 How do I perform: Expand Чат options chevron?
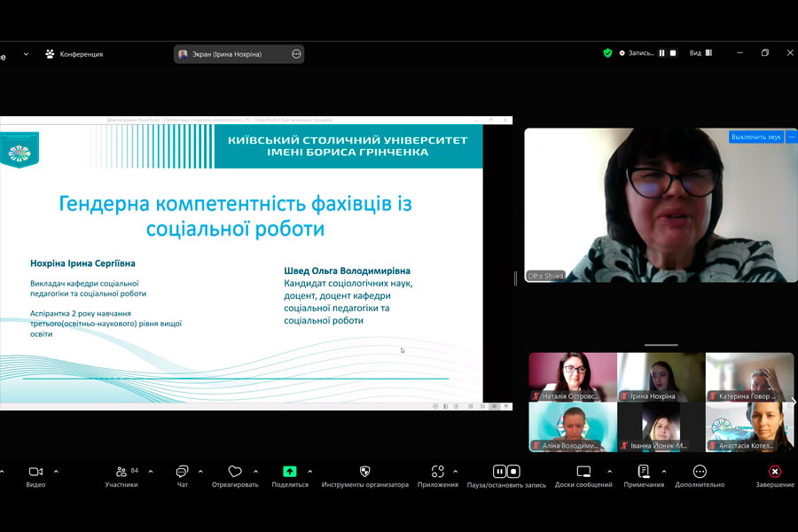click(x=200, y=472)
